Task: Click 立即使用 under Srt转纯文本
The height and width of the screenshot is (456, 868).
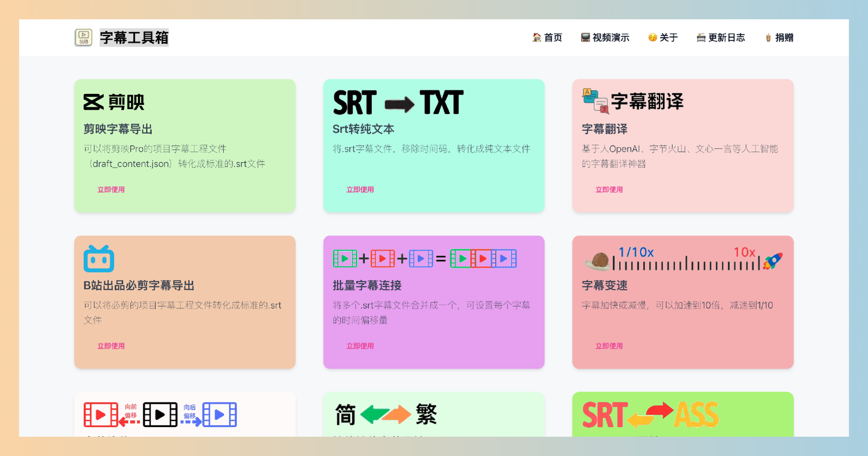Action: pyautogui.click(x=360, y=190)
